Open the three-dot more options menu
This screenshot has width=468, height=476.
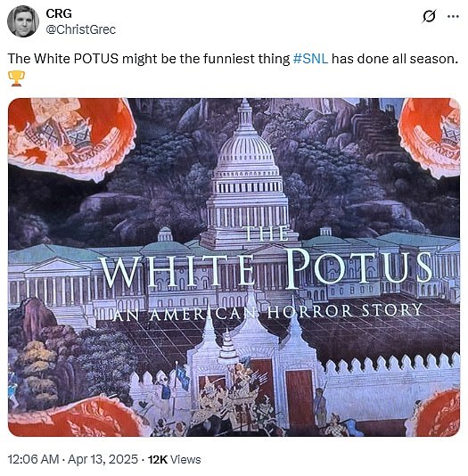point(453,16)
